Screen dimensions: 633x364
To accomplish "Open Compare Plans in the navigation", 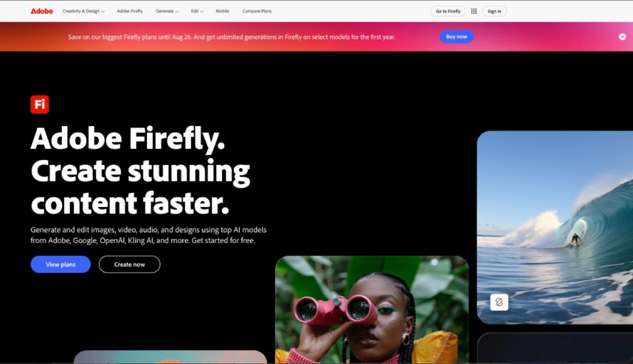I will coord(257,11).
